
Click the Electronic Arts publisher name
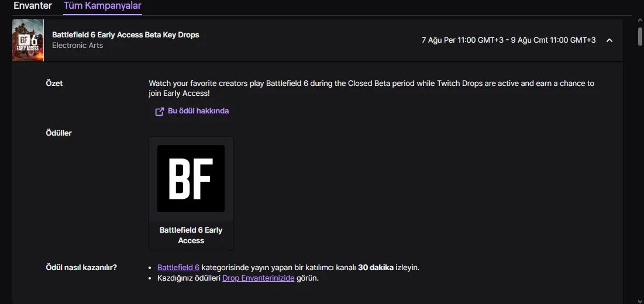[78, 46]
